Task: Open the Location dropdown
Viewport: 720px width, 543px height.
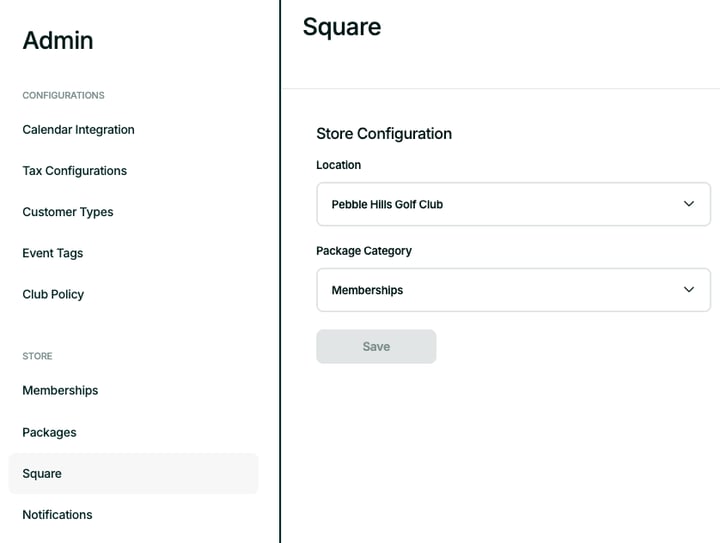Action: [x=513, y=204]
